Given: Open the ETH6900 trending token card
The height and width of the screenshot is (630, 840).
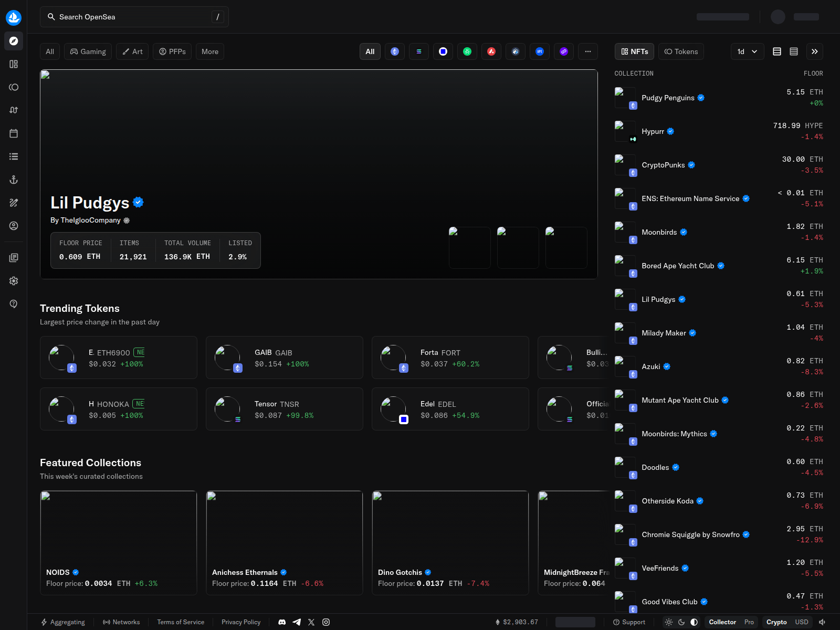Looking at the screenshot, I should [119, 358].
